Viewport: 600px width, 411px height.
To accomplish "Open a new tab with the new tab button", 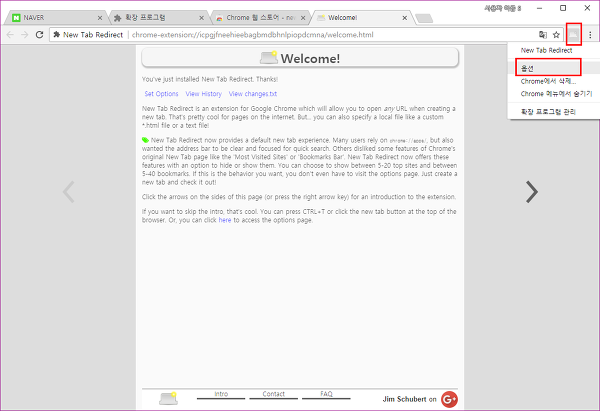I will click(424, 18).
